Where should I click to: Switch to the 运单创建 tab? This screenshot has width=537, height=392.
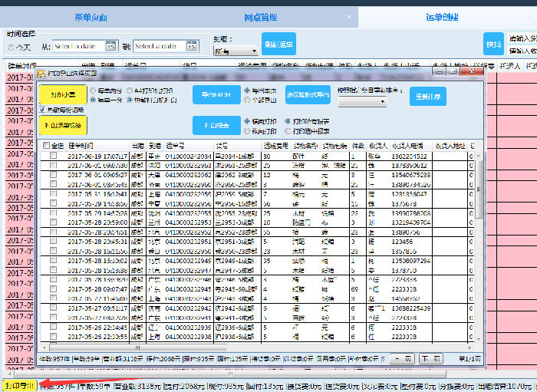point(446,16)
